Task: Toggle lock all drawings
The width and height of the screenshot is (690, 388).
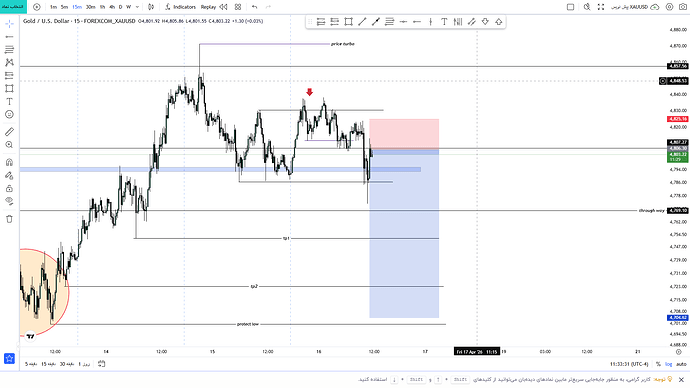Action: (9, 188)
